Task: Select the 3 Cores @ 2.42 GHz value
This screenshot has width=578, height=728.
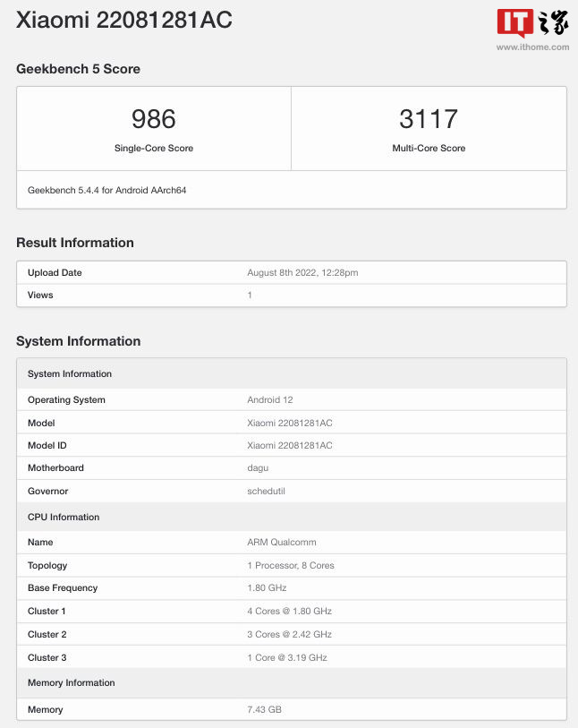Action: point(290,634)
